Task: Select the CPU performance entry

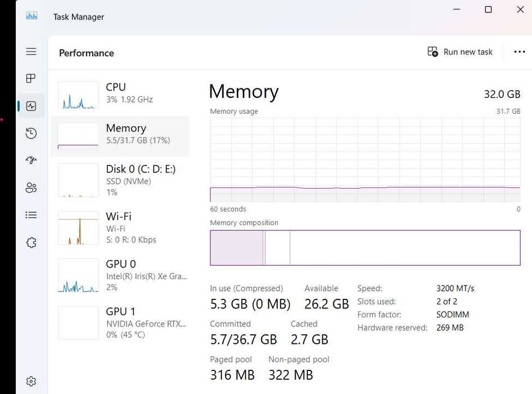Action: pos(120,93)
